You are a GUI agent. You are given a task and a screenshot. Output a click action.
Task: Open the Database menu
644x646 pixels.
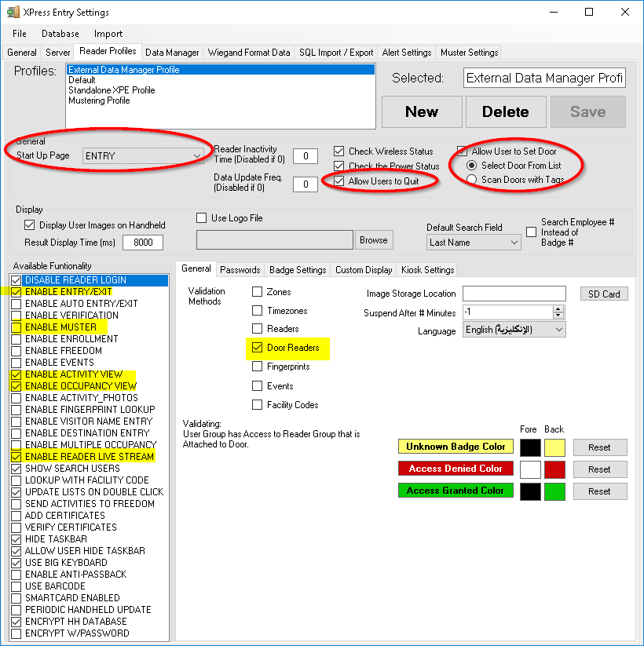[x=60, y=34]
